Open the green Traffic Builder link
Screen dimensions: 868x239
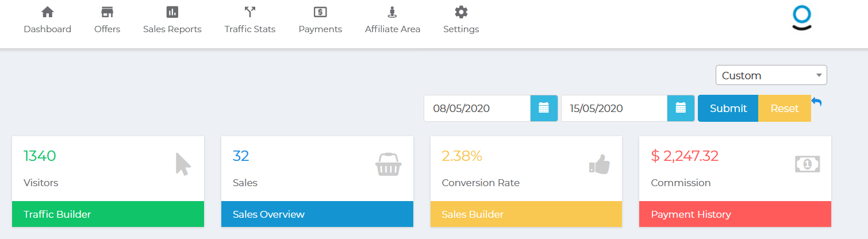[x=108, y=214]
